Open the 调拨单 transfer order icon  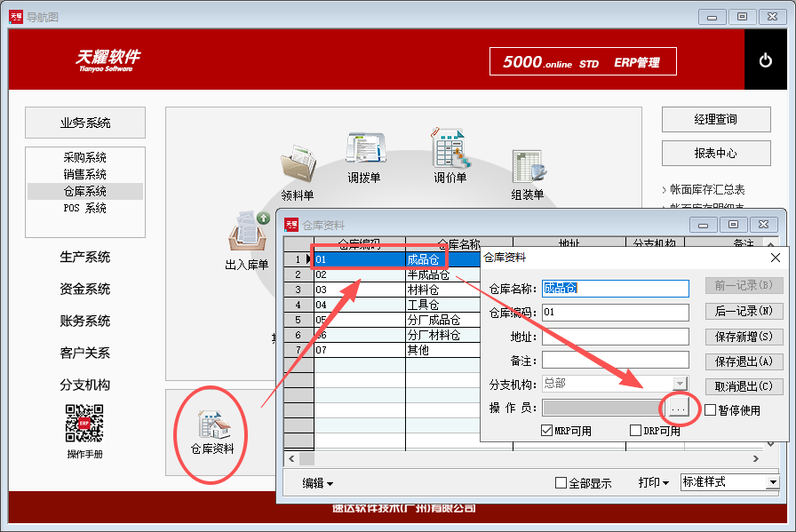click(364, 149)
